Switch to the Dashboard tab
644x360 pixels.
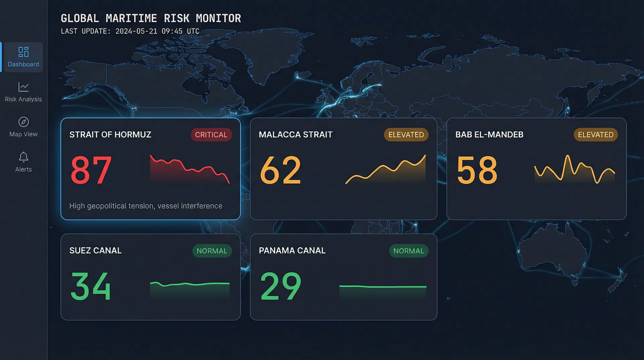pyautogui.click(x=23, y=57)
